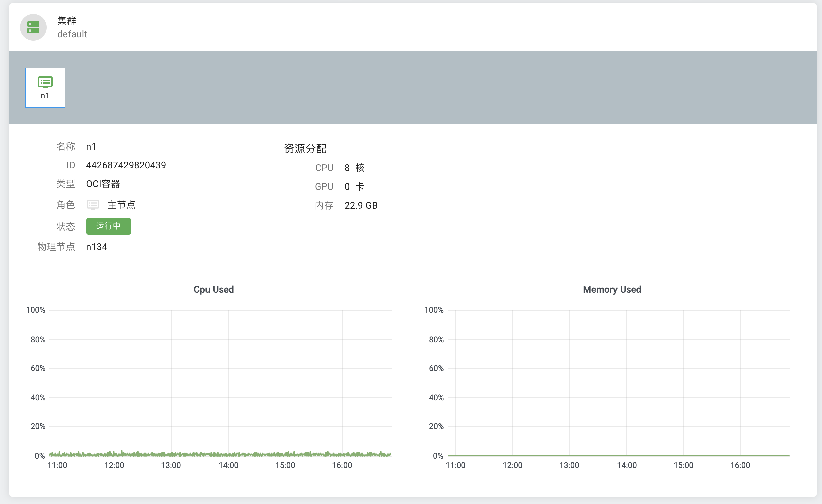This screenshot has width=822, height=504.
Task: Click the 名称 value n1
Action: [x=91, y=146]
